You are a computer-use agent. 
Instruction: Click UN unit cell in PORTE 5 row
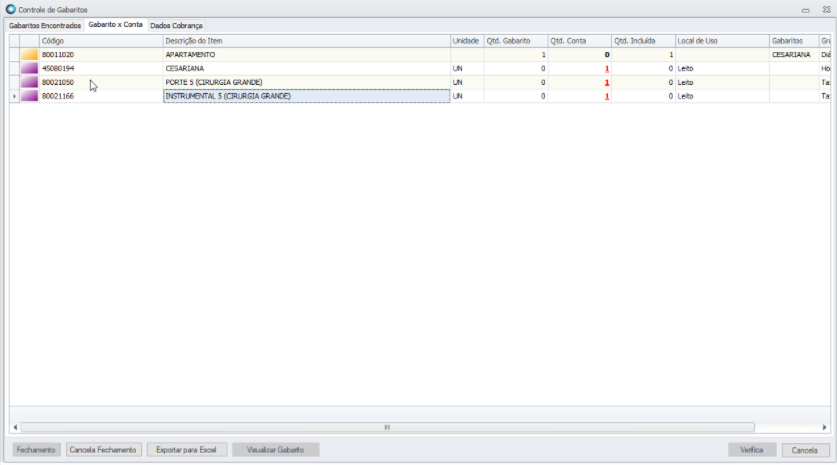pos(467,82)
